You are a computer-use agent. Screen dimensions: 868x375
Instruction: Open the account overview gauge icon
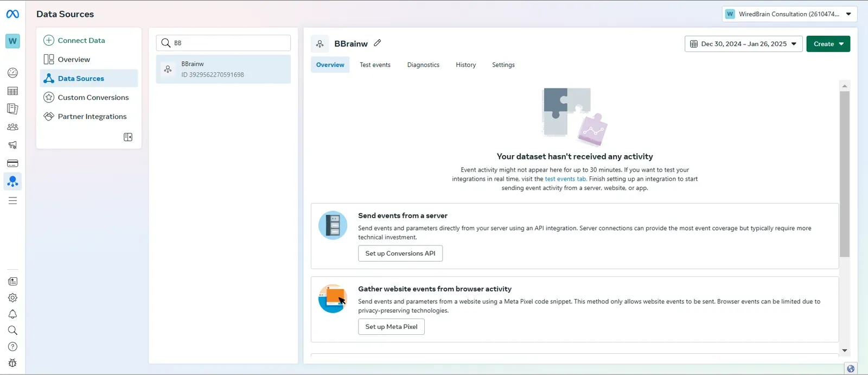pyautogui.click(x=12, y=73)
